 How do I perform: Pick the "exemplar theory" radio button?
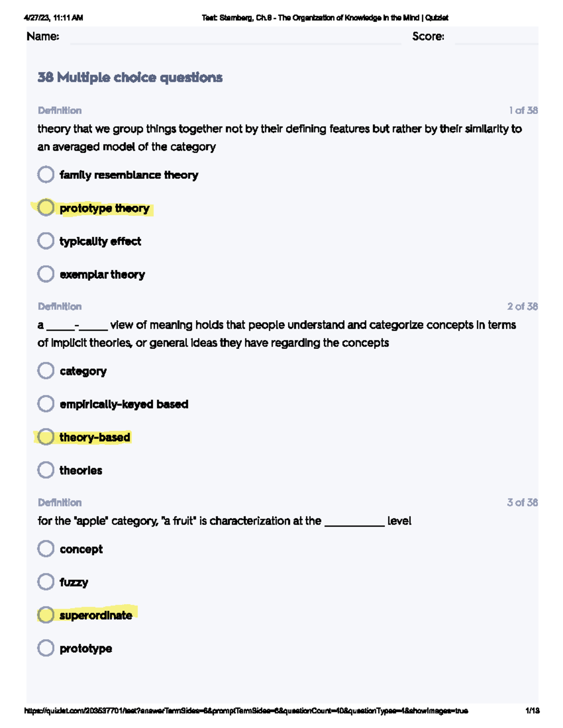(x=46, y=274)
